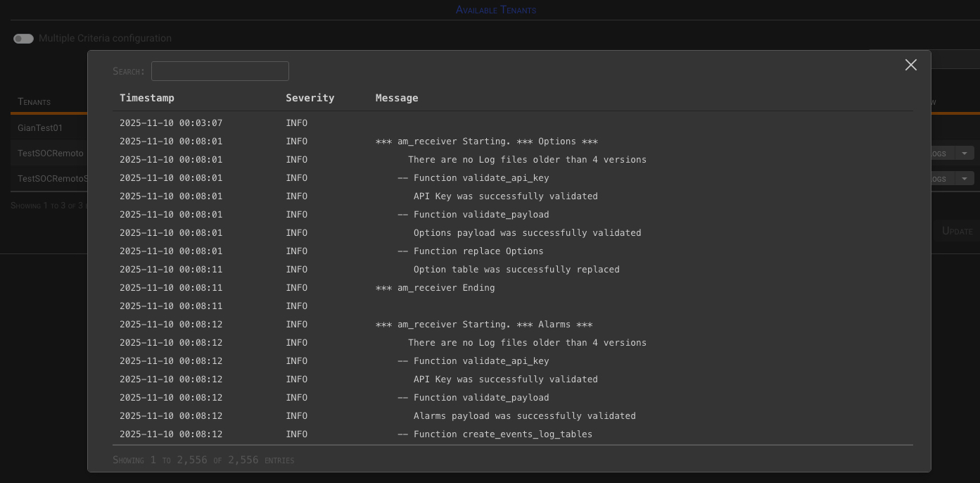Image resolution: width=980 pixels, height=483 pixels.
Task: Select the 'am_receiver Ending' log entry
Action: click(x=435, y=288)
